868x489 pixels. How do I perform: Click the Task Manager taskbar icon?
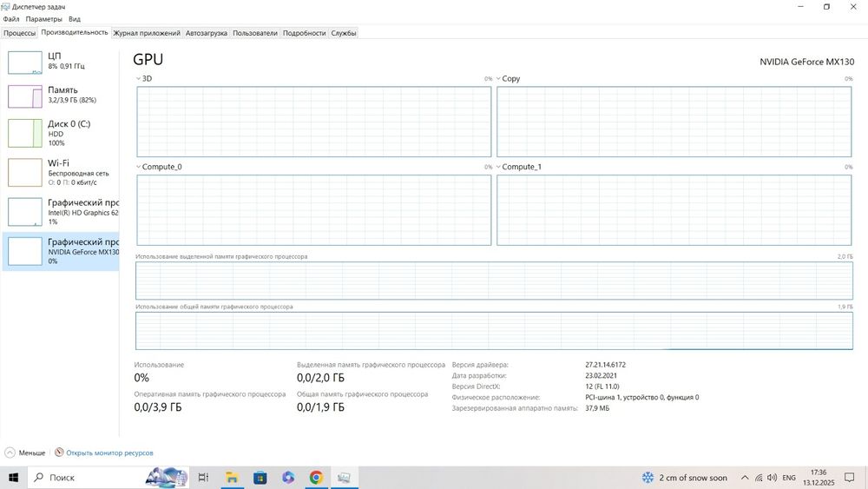pyautogui.click(x=344, y=478)
